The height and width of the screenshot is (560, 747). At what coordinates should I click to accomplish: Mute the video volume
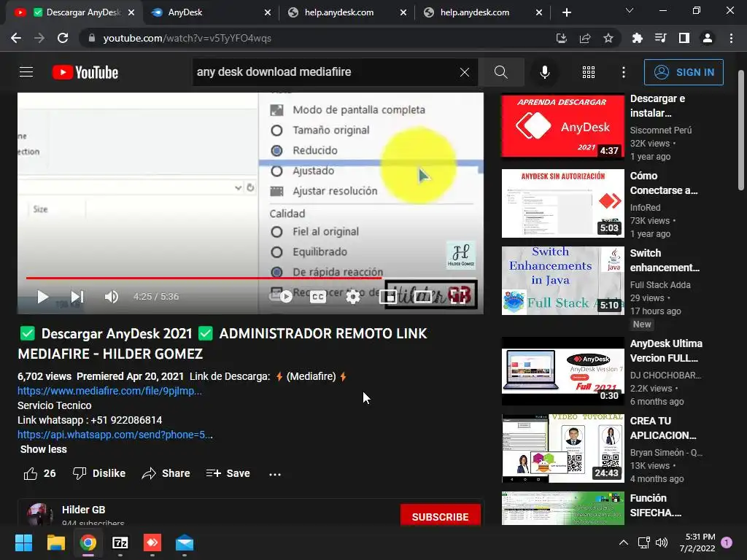pos(111,297)
